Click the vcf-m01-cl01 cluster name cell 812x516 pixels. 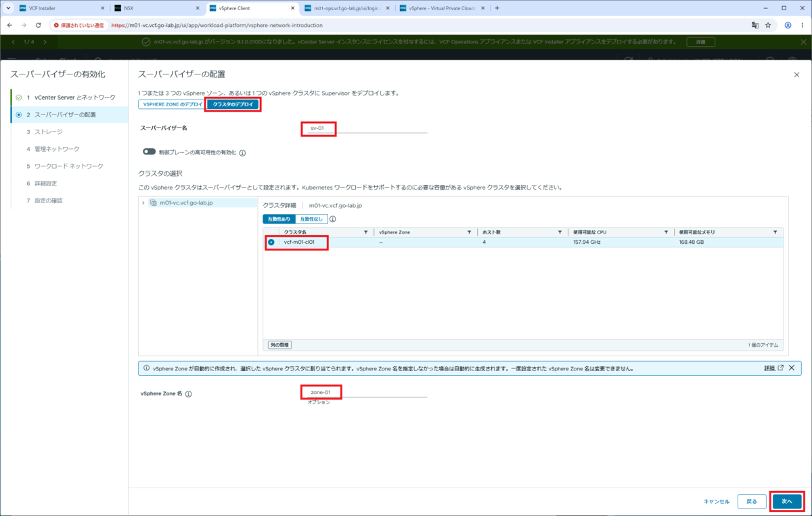coord(299,242)
